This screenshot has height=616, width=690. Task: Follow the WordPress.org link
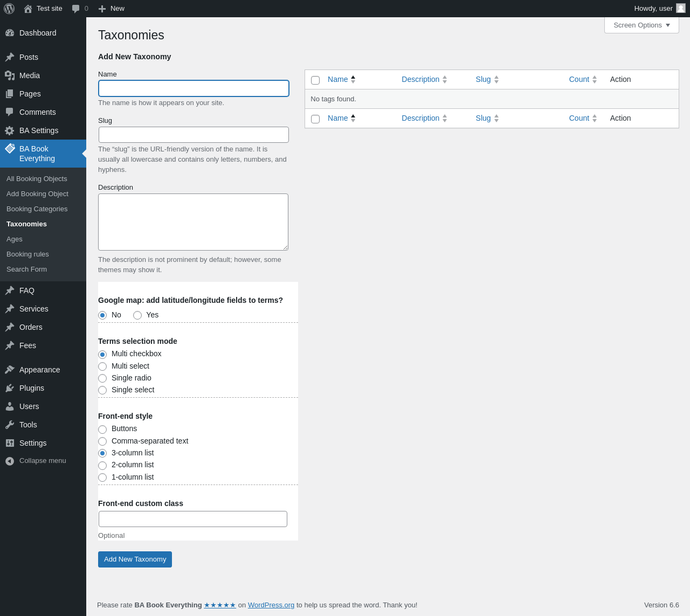pos(271,605)
